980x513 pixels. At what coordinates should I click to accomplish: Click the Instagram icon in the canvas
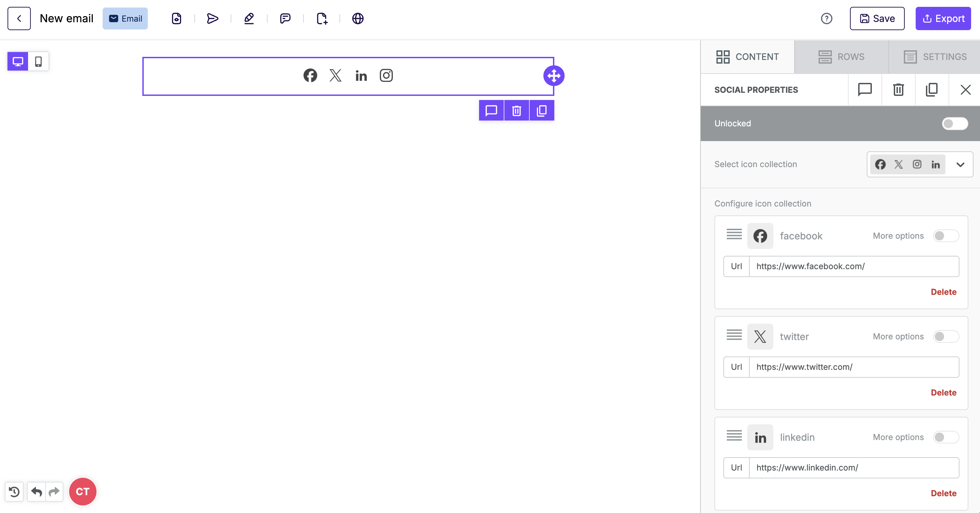click(x=386, y=75)
